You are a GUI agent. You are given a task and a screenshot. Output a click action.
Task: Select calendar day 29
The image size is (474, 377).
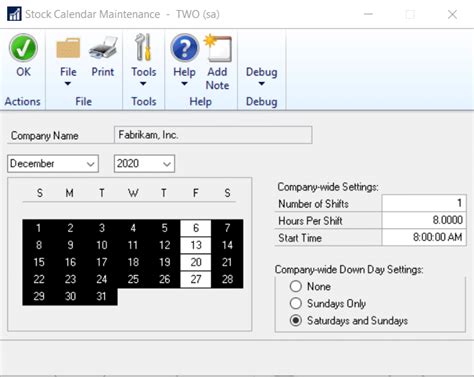[39, 296]
